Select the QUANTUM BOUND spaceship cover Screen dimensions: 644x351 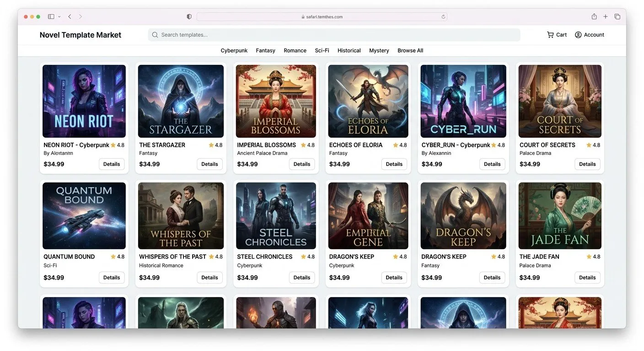84,216
